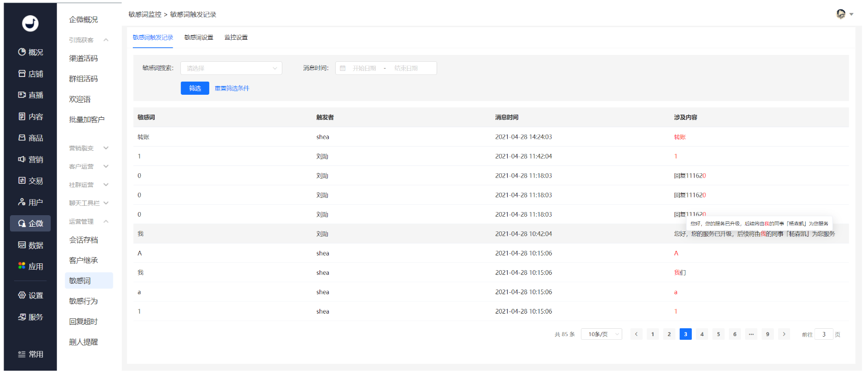Open 应用 apps section
This screenshot has height=378, width=868.
(x=30, y=266)
